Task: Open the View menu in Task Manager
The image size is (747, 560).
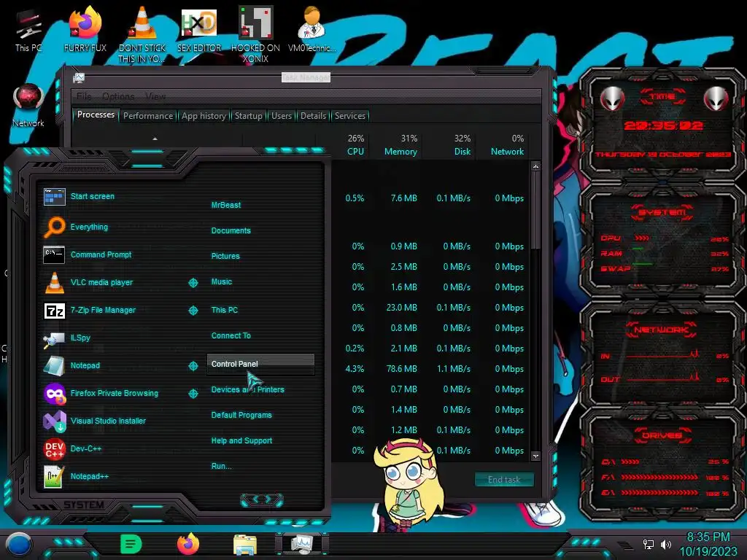Action: click(155, 96)
